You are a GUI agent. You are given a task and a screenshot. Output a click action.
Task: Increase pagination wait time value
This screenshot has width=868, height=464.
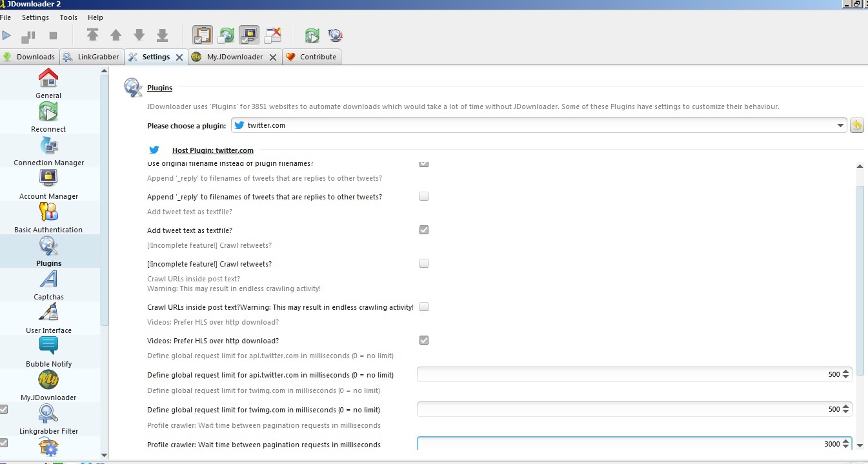tap(846, 441)
